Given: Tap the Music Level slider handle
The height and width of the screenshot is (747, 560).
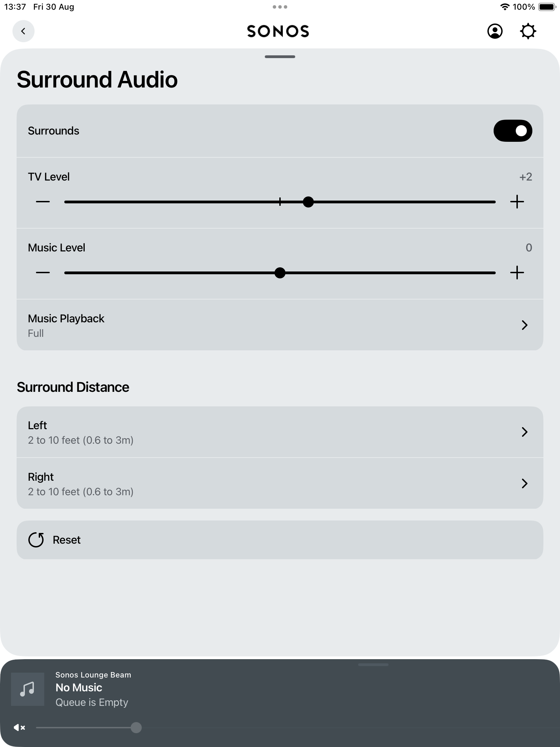Looking at the screenshot, I should [x=280, y=273].
